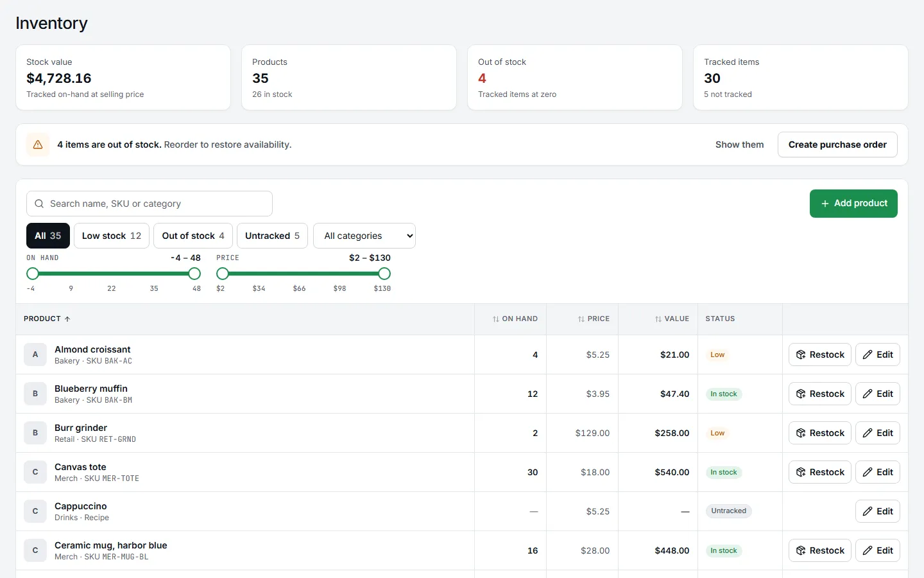Click the Stock value $4,728.16 figure
The image size is (924, 578).
coord(59,78)
